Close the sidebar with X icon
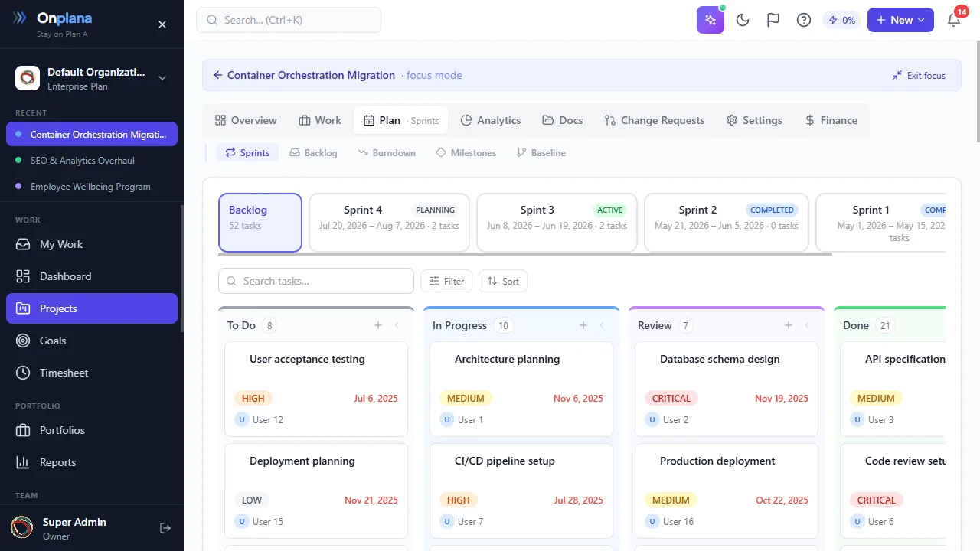Image resolution: width=980 pixels, height=551 pixels. (162, 24)
